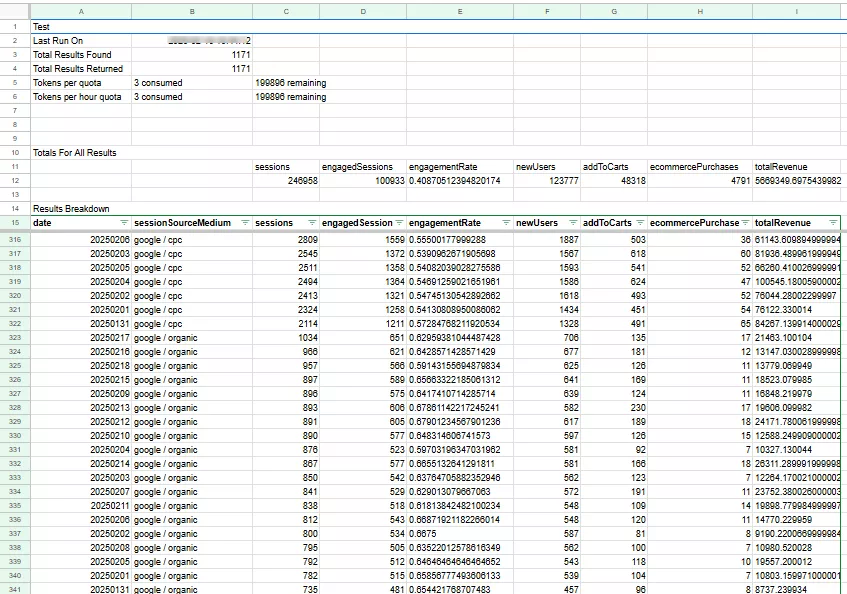Click the totalRevenue column filter icon in row 15

(833, 222)
